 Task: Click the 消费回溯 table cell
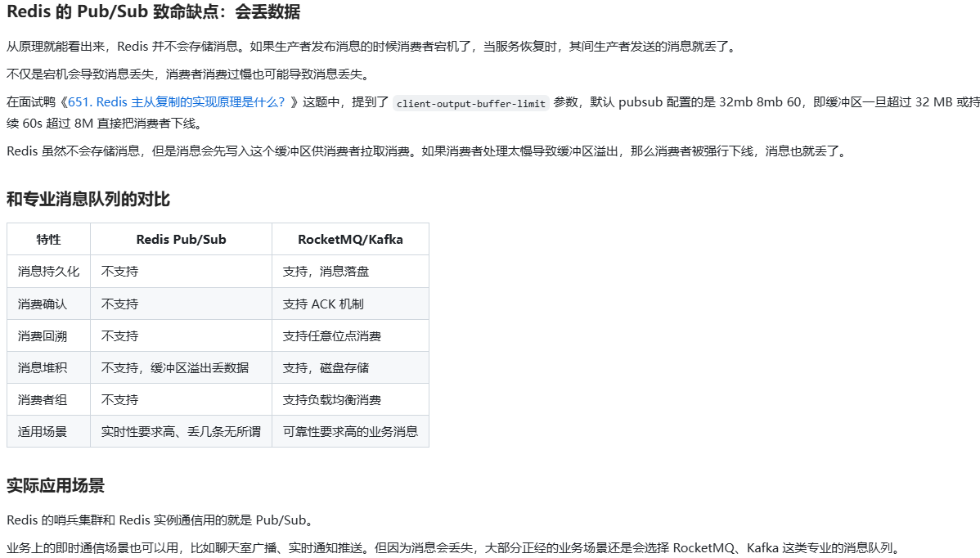[49, 335]
